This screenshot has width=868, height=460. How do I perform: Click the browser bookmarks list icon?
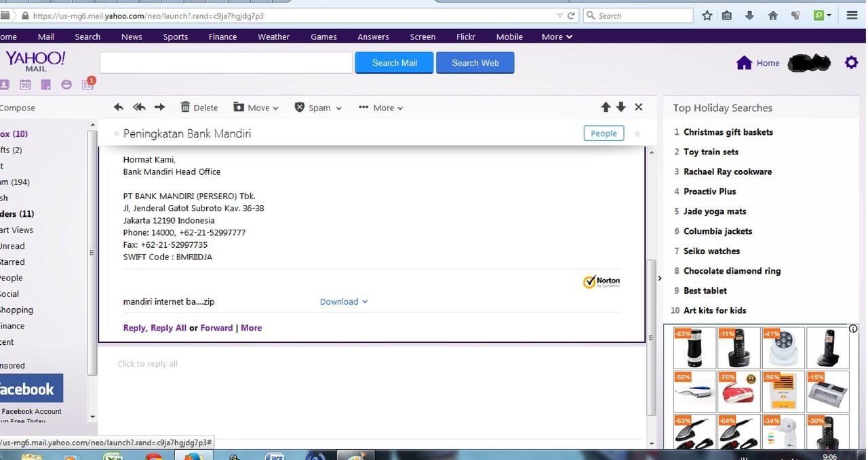coord(727,16)
